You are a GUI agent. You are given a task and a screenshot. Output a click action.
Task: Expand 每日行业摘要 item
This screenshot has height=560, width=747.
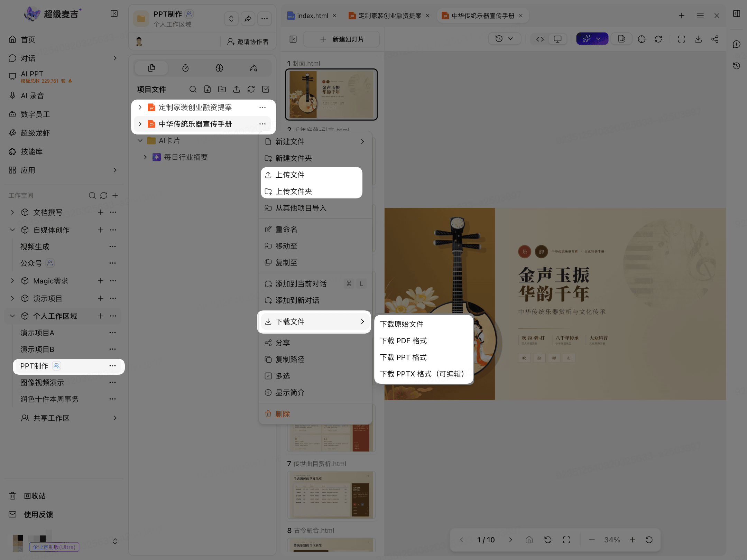coord(145,157)
